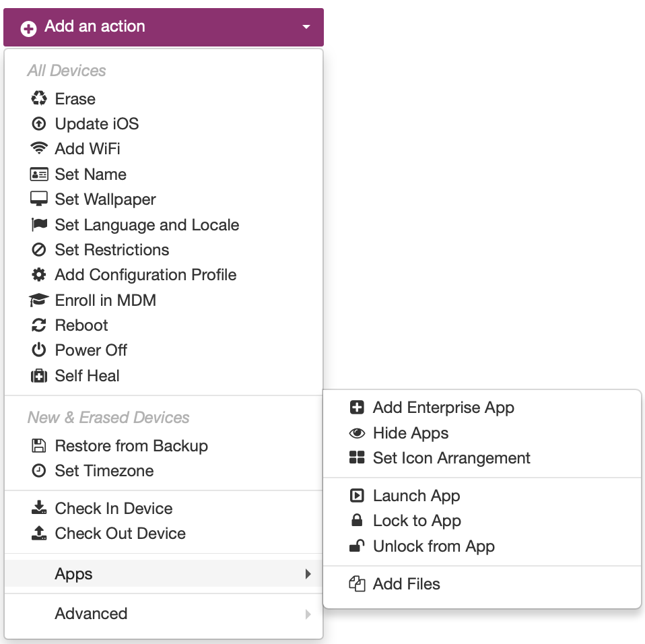The image size is (645, 644).
Task: Click the Set Timezone clock icon
Action: 38,470
